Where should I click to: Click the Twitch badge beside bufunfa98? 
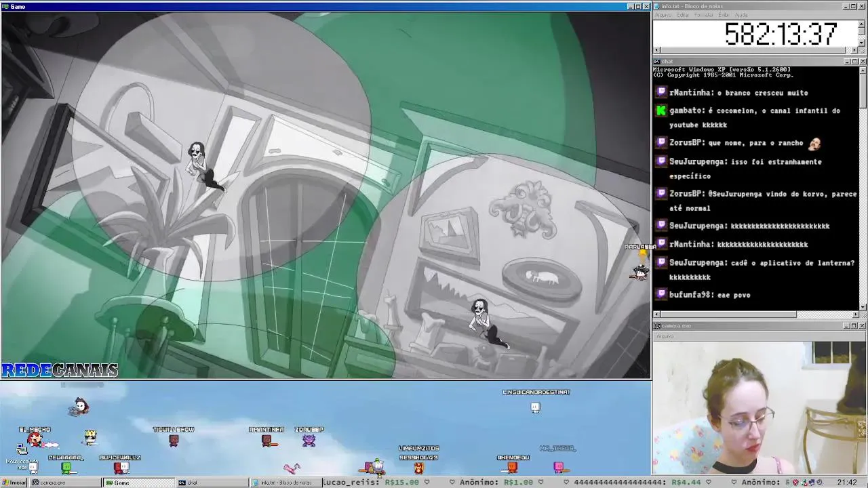click(x=661, y=294)
